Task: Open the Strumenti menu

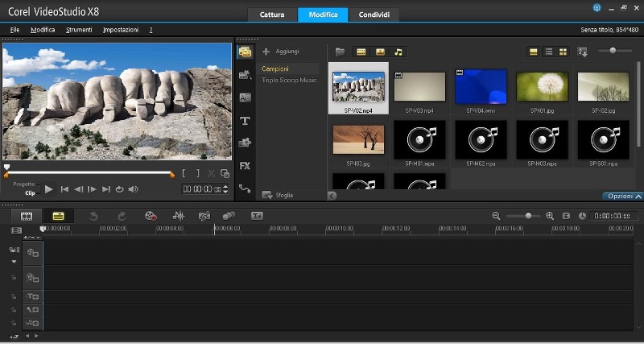Action: [79, 30]
